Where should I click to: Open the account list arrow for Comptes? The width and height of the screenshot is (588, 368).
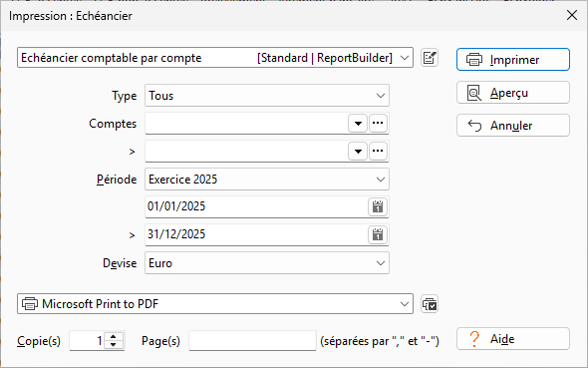pyautogui.click(x=358, y=123)
